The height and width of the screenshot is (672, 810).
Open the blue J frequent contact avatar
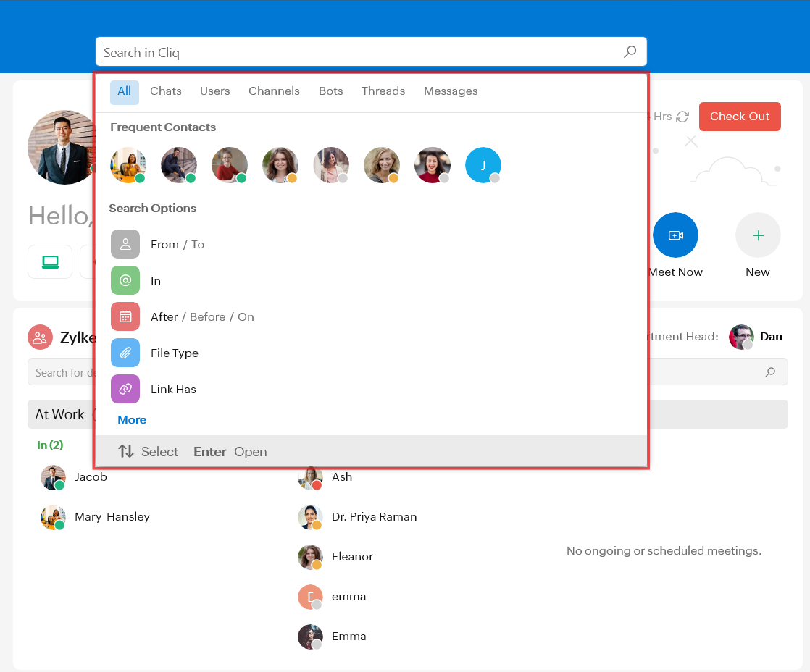[483, 165]
